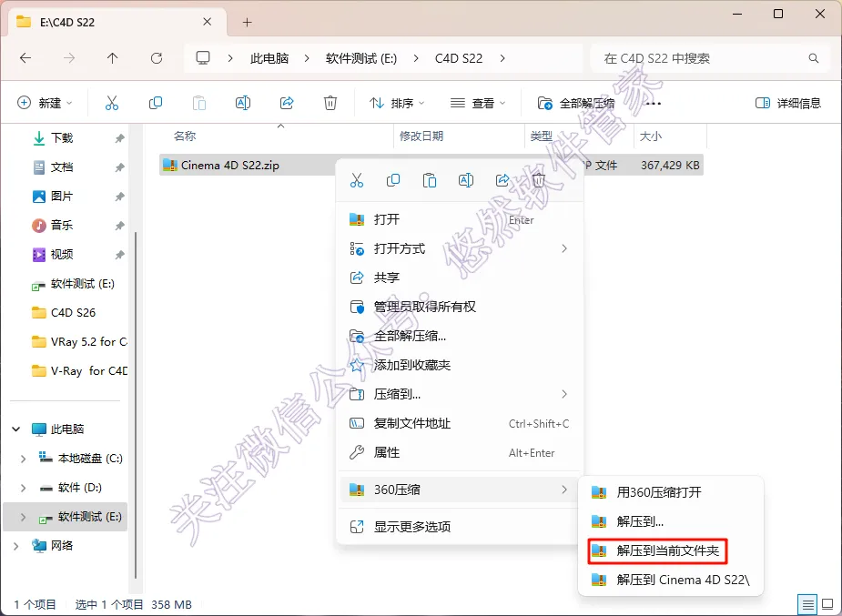Click paste icon in context menu
Viewport: 842px width, 616px height.
430,180
